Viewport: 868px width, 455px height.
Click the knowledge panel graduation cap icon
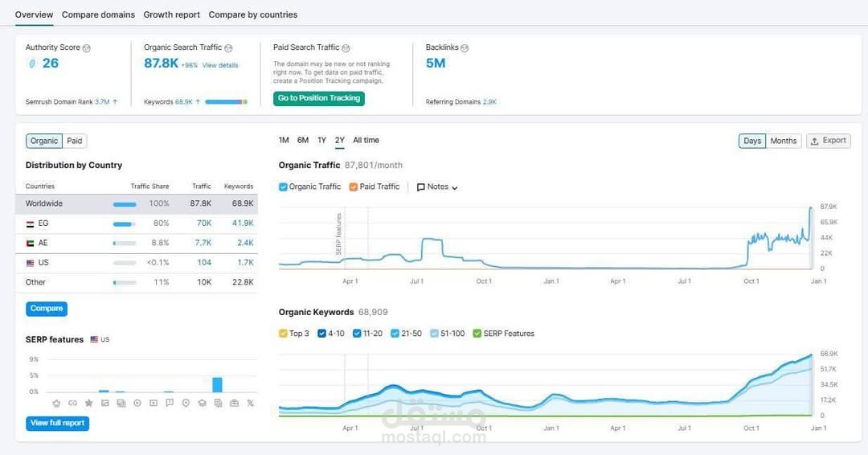pyautogui.click(x=202, y=403)
